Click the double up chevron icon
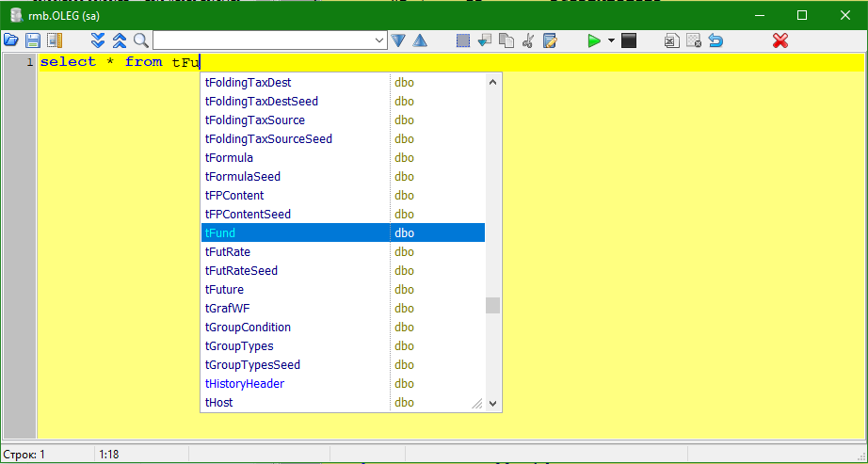The height and width of the screenshot is (464, 868). [x=120, y=40]
